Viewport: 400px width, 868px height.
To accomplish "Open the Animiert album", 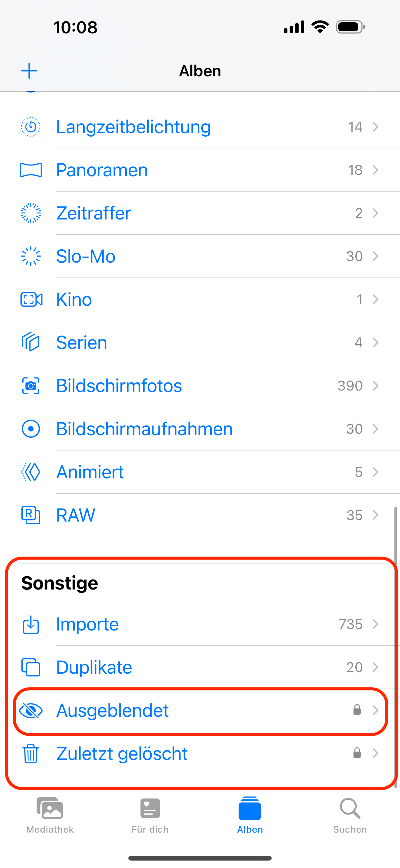I will [x=90, y=472].
